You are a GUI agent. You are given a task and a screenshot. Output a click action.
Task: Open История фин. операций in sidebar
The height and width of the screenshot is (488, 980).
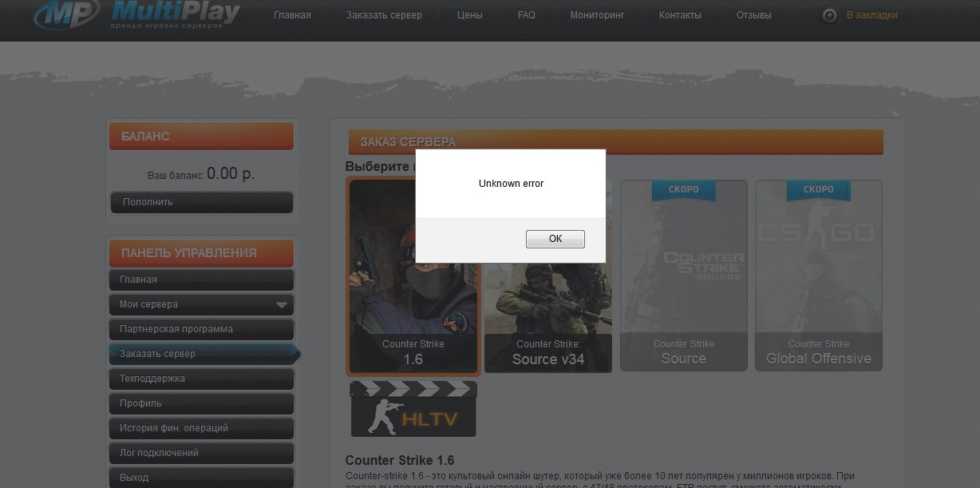click(202, 428)
